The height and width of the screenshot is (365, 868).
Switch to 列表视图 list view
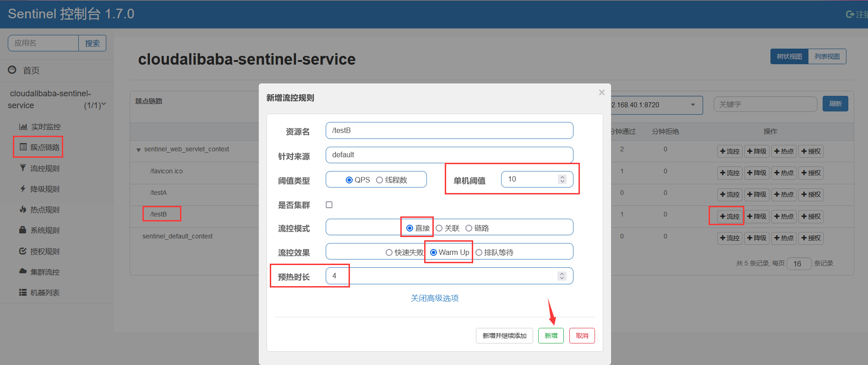(827, 56)
